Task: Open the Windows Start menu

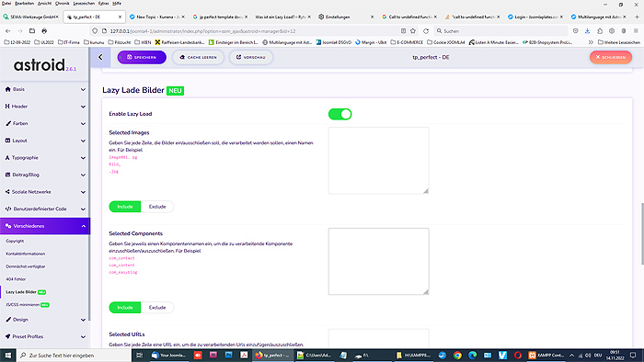Action: tap(7, 355)
